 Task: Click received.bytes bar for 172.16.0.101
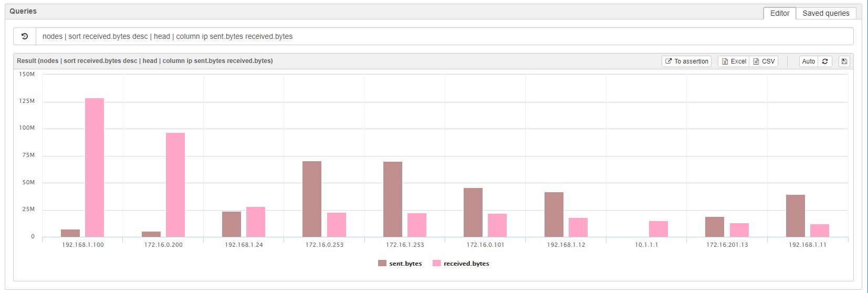[497, 225]
